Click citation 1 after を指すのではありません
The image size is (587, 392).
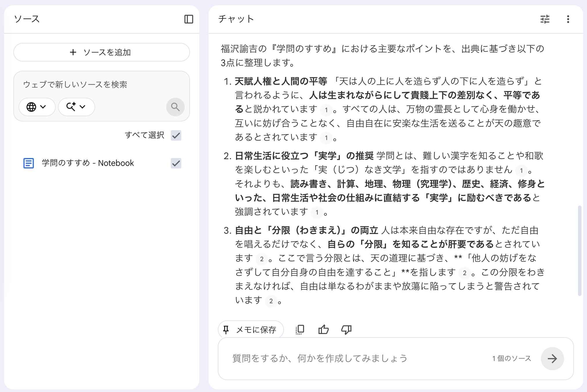click(521, 170)
